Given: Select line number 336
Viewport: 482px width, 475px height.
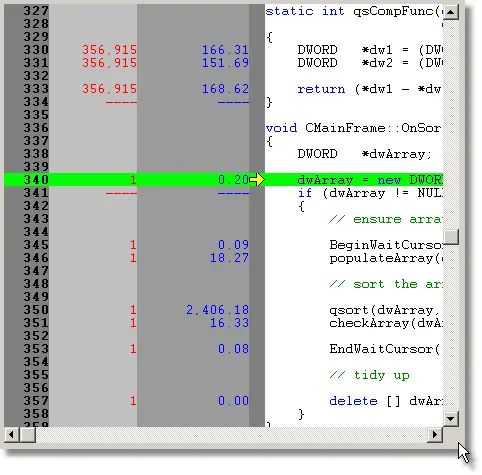Looking at the screenshot, I should [36, 128].
